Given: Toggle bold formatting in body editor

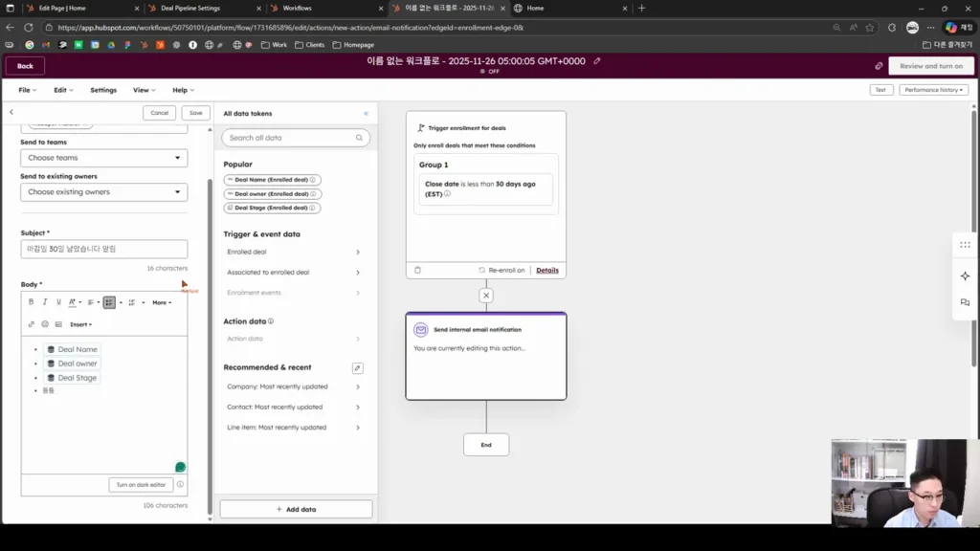Looking at the screenshot, I should 31,302.
